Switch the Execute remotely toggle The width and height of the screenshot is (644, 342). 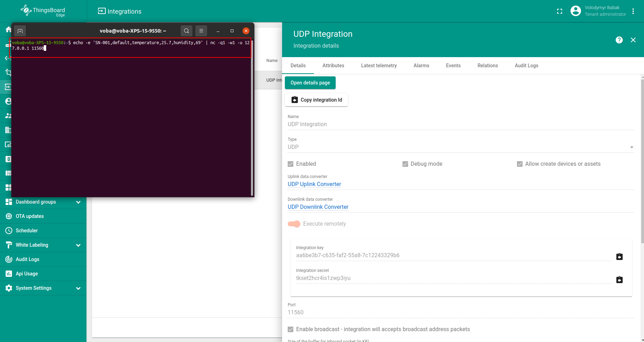pyautogui.click(x=294, y=224)
